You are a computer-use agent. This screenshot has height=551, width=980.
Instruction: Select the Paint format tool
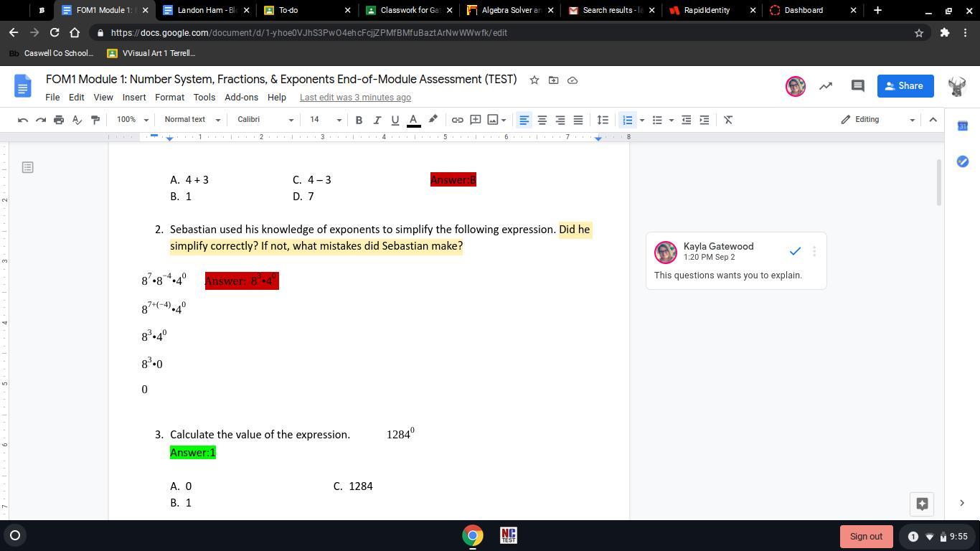pyautogui.click(x=95, y=120)
